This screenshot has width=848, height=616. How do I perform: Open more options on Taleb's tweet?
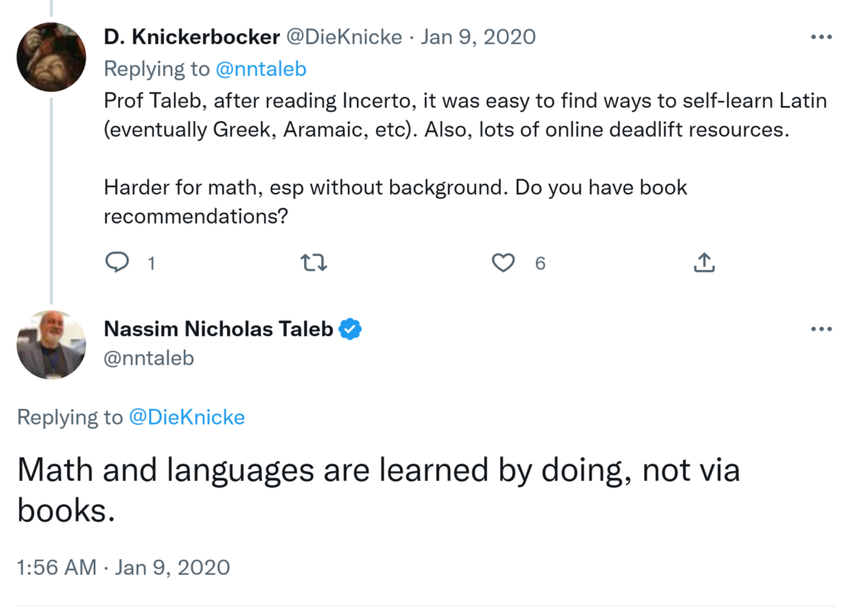tap(820, 330)
